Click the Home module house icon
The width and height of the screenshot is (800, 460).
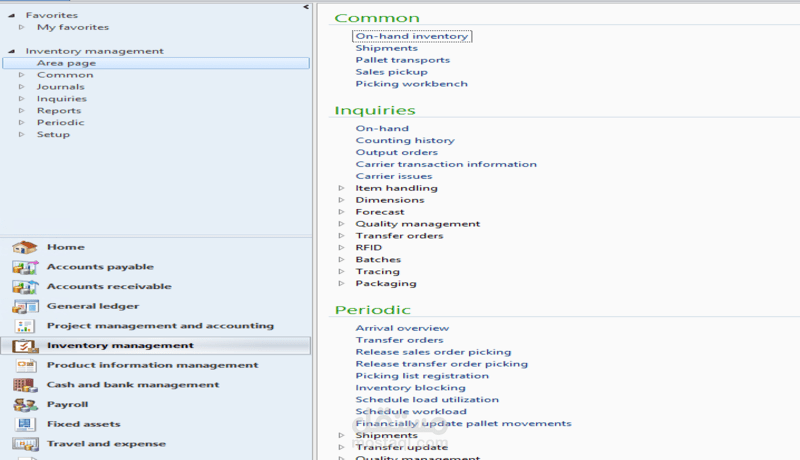tap(24, 247)
